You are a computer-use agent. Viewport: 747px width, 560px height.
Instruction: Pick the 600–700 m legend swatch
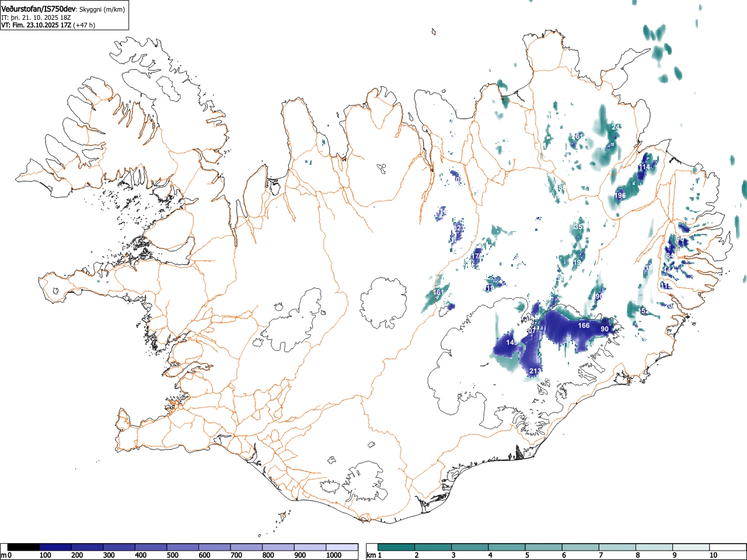[215, 547]
